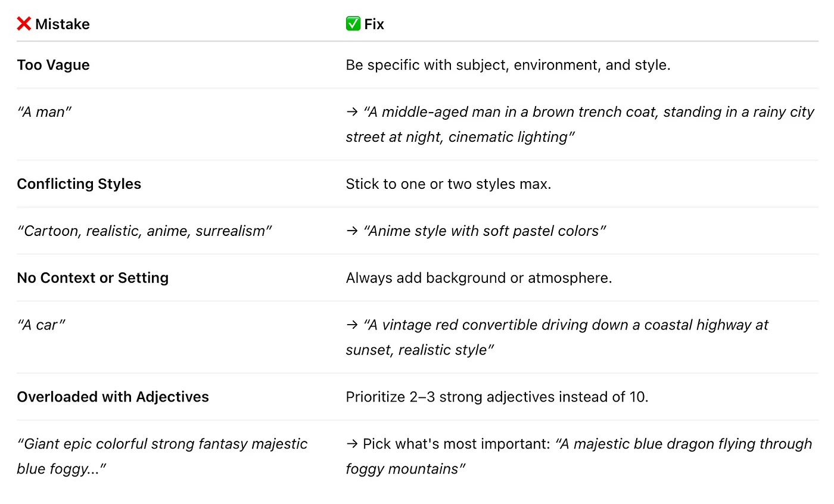This screenshot has width=834, height=504.
Task: Click the "Anime style with soft pastel colors" example
Action: click(x=476, y=231)
